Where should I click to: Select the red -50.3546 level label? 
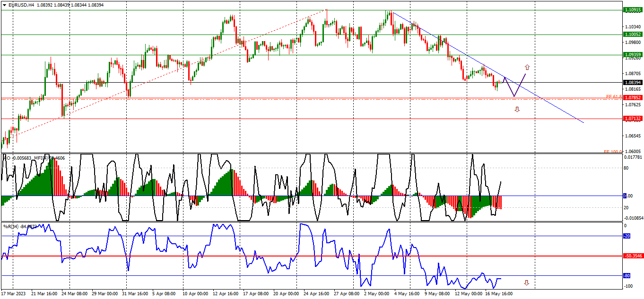[633, 256]
